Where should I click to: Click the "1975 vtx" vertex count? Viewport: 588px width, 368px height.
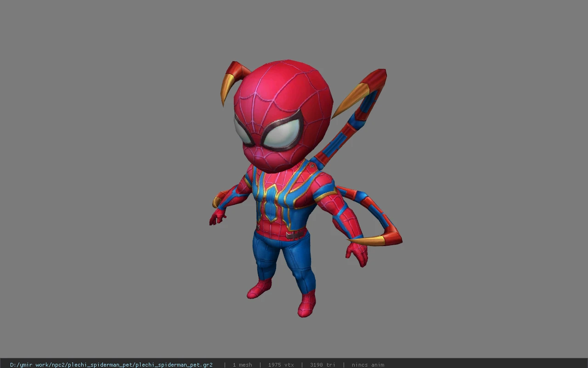pyautogui.click(x=281, y=365)
